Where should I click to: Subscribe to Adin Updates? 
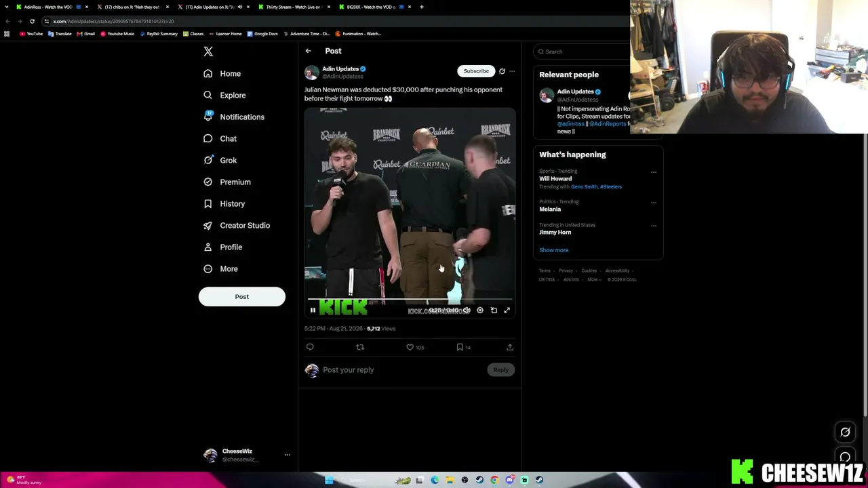[x=476, y=71]
